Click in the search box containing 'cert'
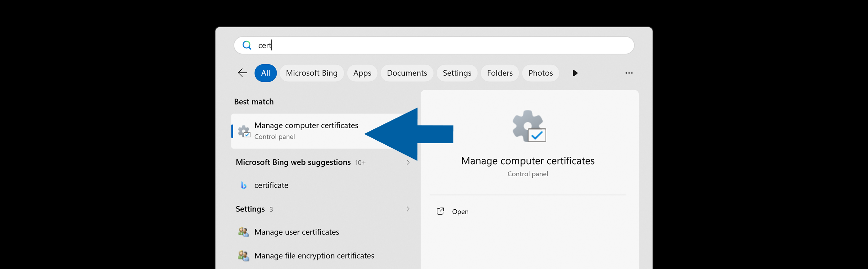 click(x=434, y=45)
